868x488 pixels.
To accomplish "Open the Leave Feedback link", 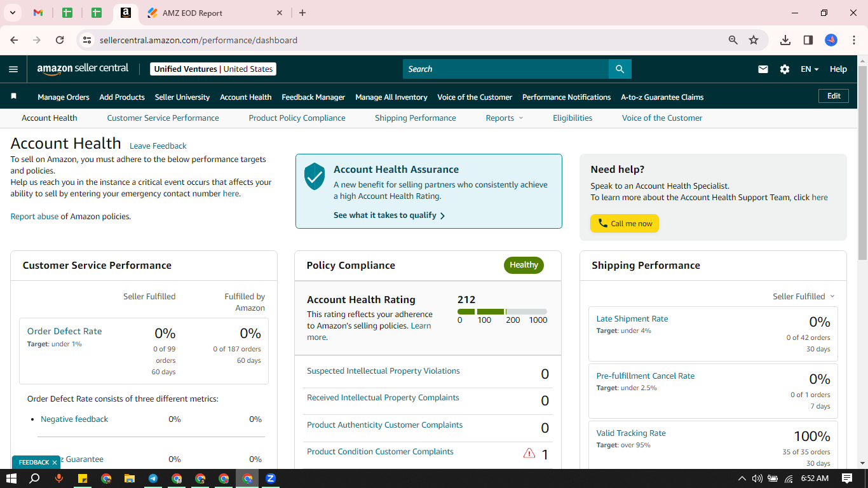I will (x=158, y=146).
